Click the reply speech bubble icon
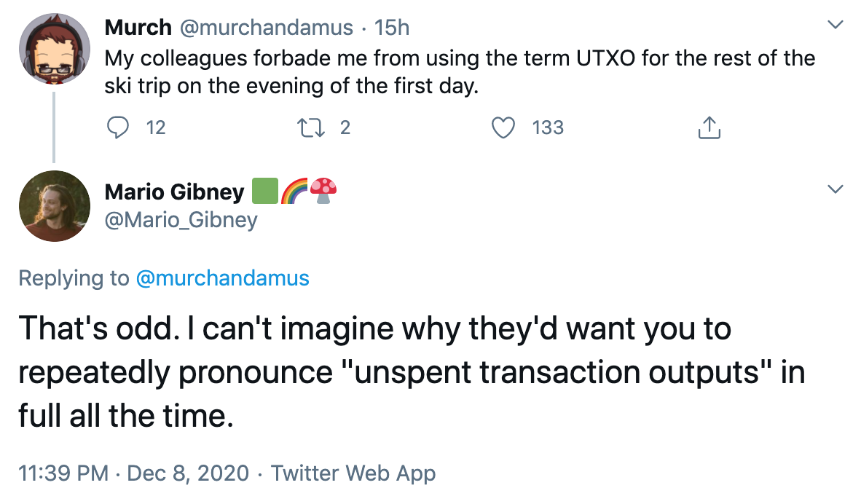 coord(117,127)
